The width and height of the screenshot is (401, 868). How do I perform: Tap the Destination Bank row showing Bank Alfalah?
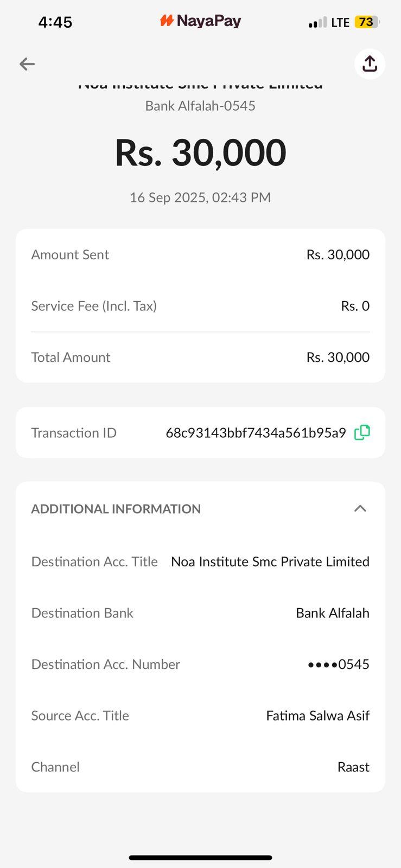pos(200,613)
